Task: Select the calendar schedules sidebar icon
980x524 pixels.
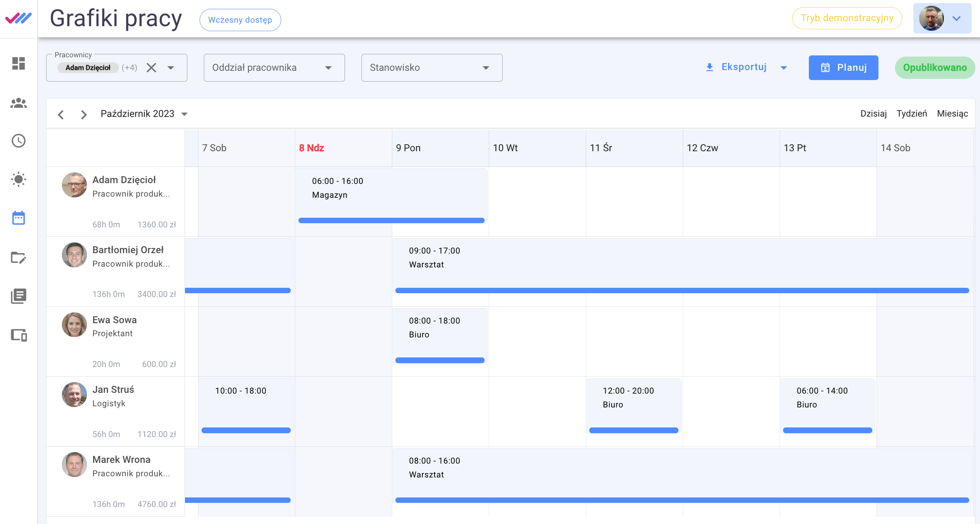Action: tap(18, 218)
